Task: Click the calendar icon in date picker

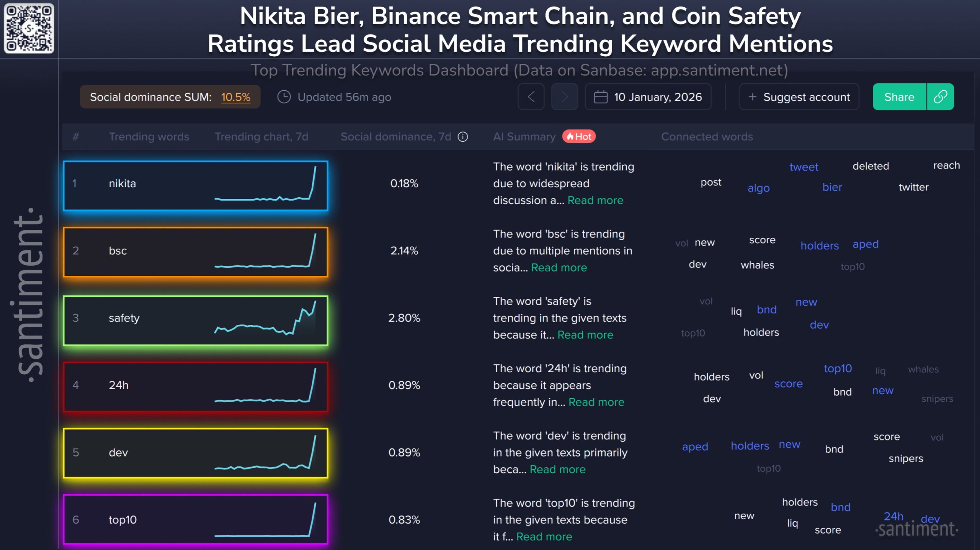Action: coord(600,97)
